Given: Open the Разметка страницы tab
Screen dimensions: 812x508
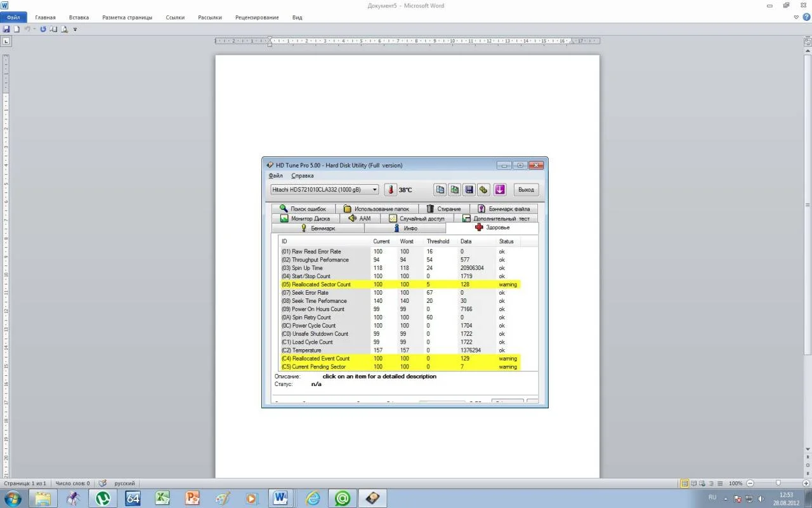Looking at the screenshot, I should tap(128, 18).
